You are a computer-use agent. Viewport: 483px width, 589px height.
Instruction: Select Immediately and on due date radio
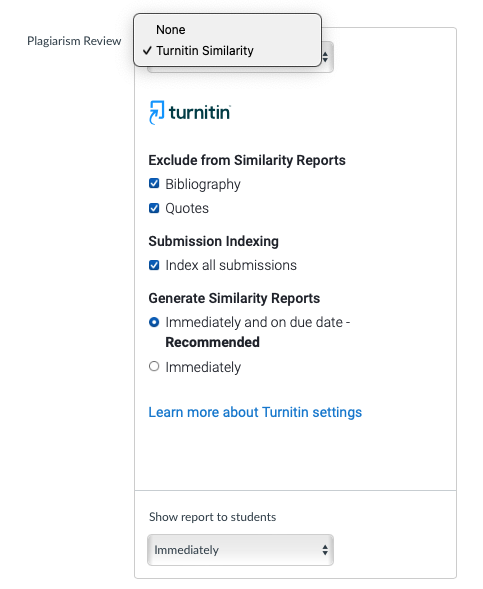pos(154,322)
